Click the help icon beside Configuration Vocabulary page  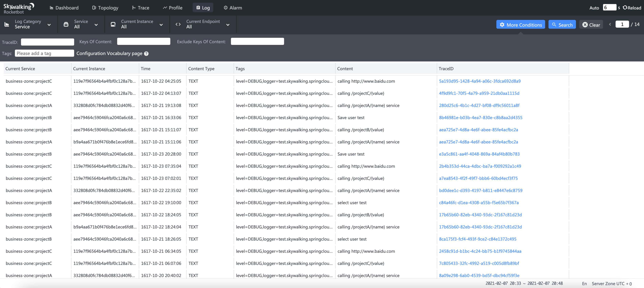click(146, 54)
